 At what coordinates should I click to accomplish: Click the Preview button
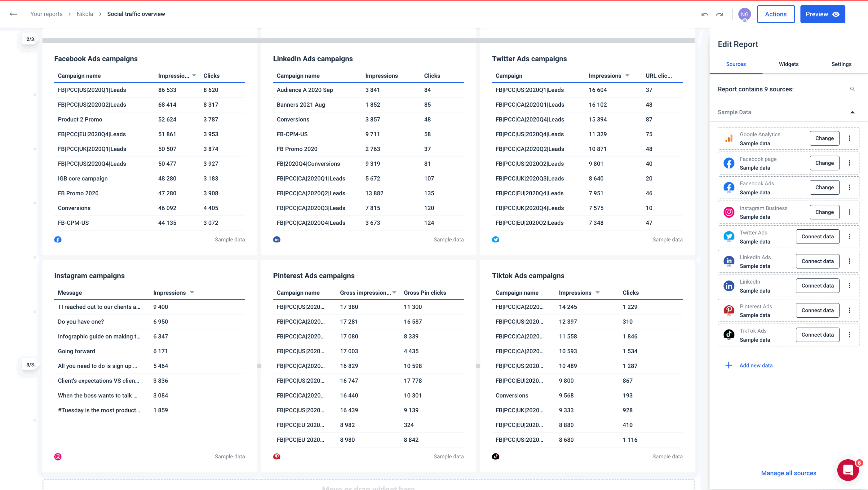822,14
